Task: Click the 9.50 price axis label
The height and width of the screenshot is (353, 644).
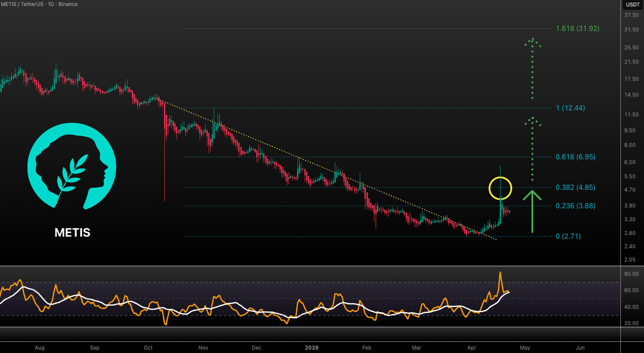Action: [631, 131]
